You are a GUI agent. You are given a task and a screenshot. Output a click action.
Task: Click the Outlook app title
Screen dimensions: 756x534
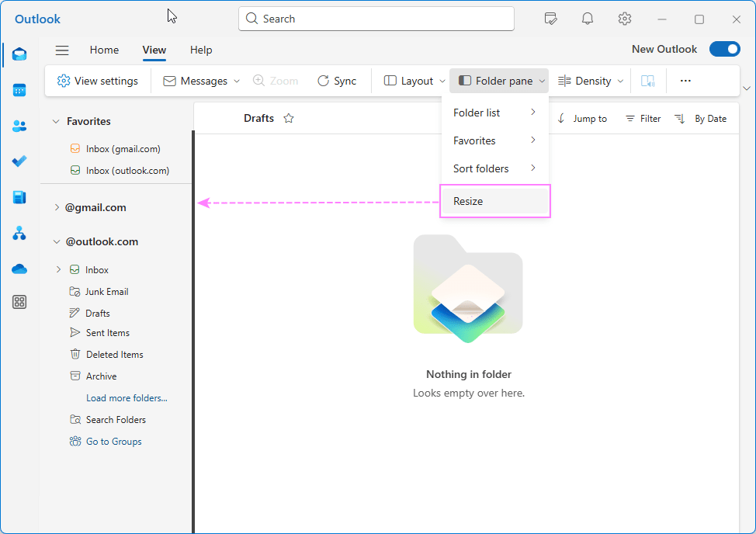[37, 19]
